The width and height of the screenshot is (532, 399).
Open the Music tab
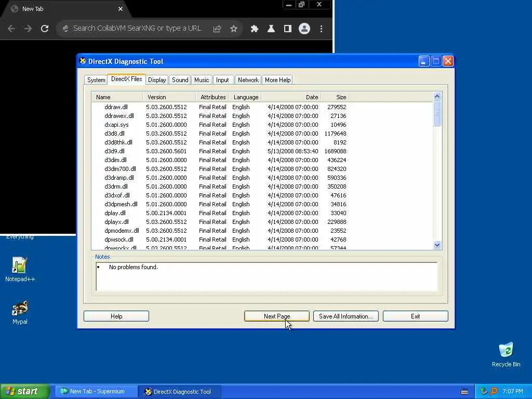click(x=202, y=79)
